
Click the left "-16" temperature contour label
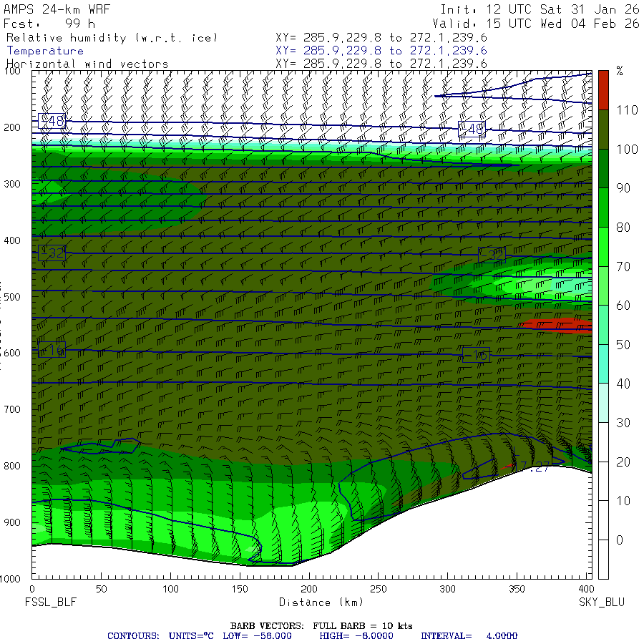tap(52, 350)
